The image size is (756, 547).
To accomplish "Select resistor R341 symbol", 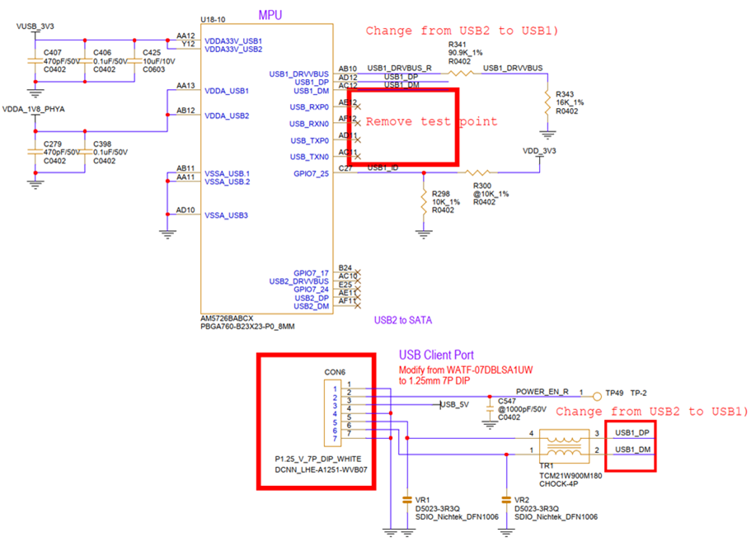I will 461,73.
